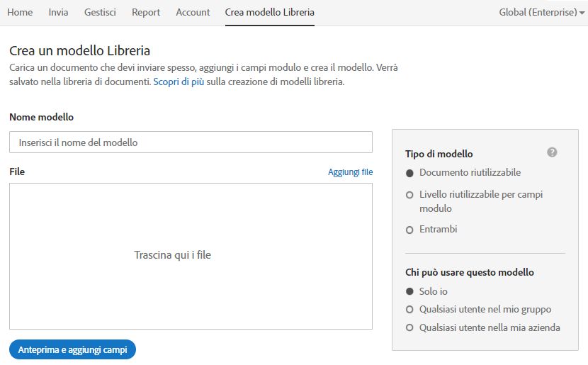Switch to the Gestisci tab

click(x=100, y=12)
